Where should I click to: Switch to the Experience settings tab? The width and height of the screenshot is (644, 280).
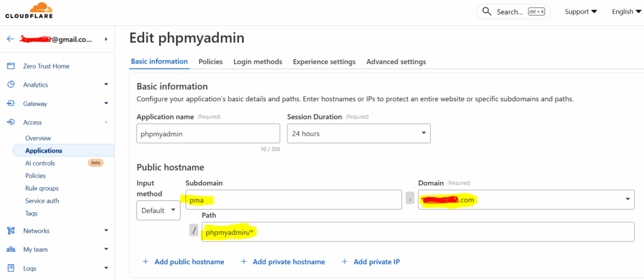324,62
